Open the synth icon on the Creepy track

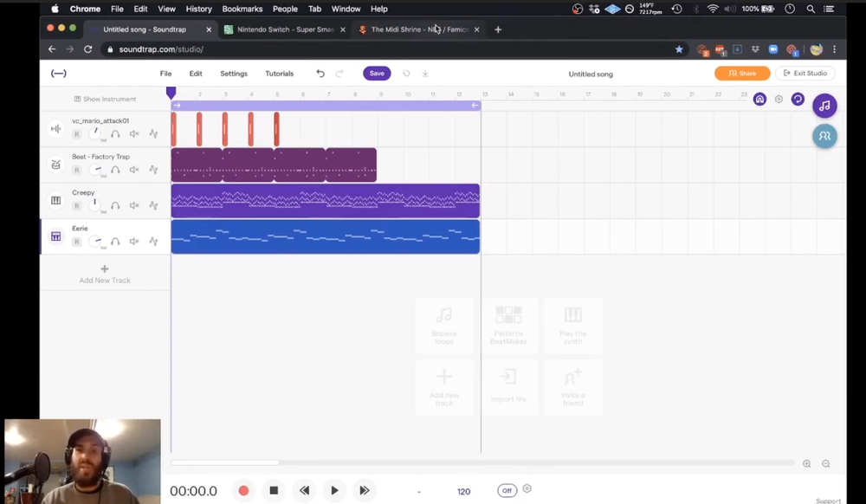coord(55,200)
